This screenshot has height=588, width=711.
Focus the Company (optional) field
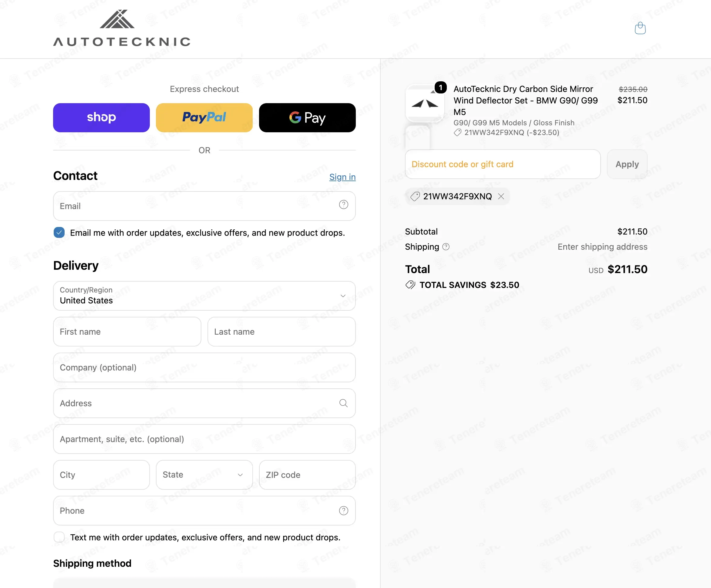[204, 367]
